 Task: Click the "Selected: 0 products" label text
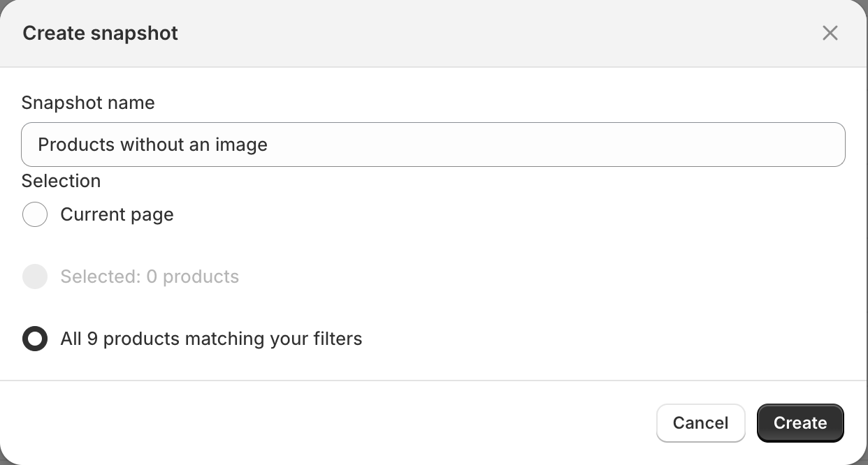point(150,276)
